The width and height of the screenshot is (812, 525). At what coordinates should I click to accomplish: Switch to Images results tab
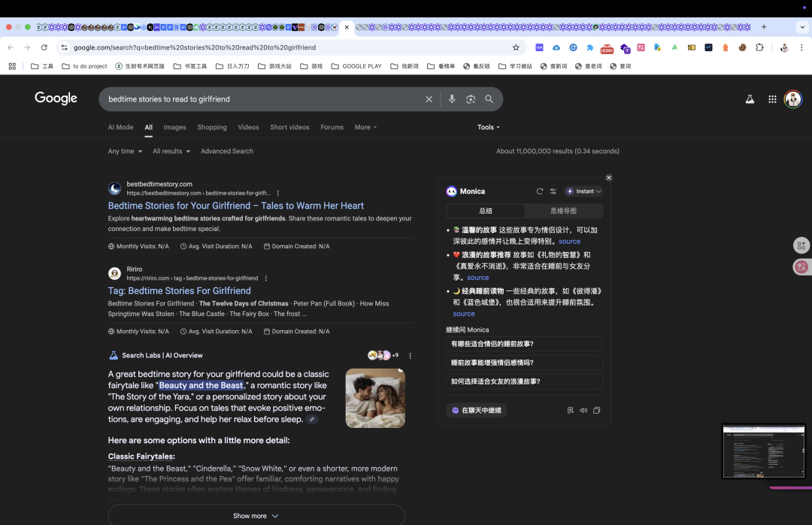click(174, 127)
